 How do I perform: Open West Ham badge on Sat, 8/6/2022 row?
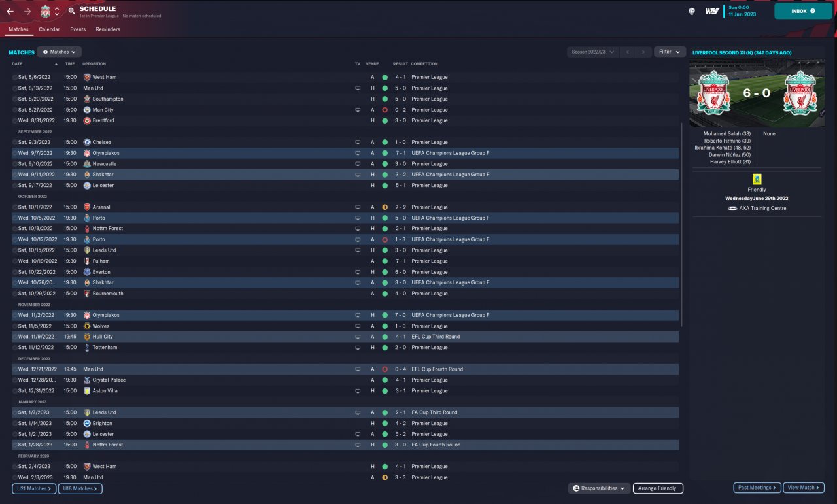[87, 77]
